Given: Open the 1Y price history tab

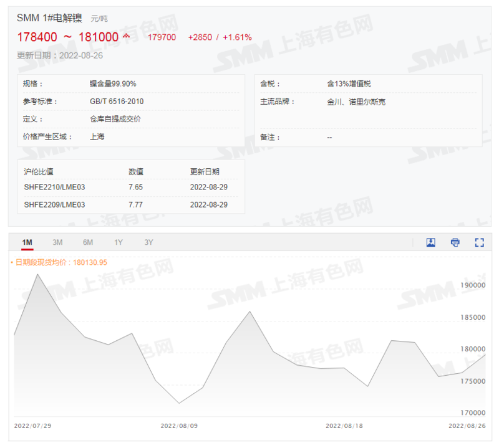Looking at the screenshot, I should 118,242.
